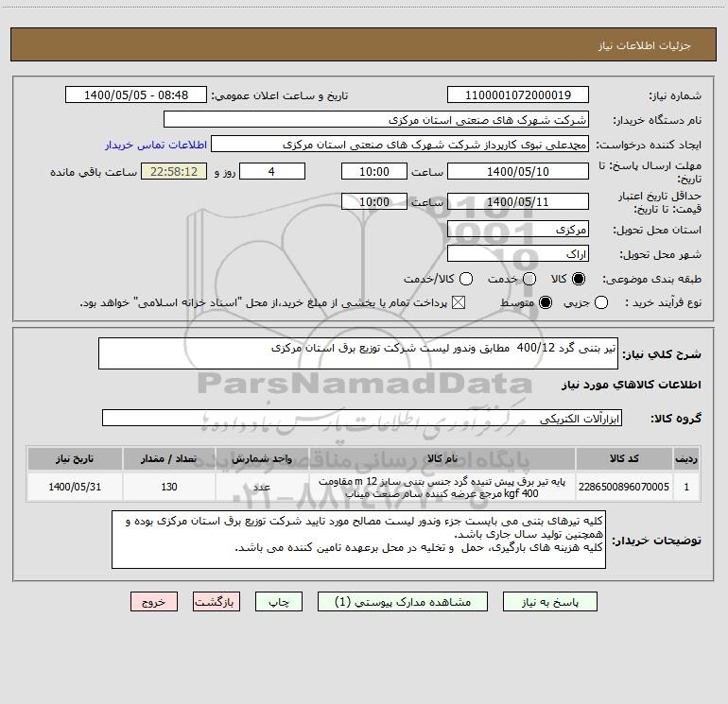Click the بازگشت back button

217,602
